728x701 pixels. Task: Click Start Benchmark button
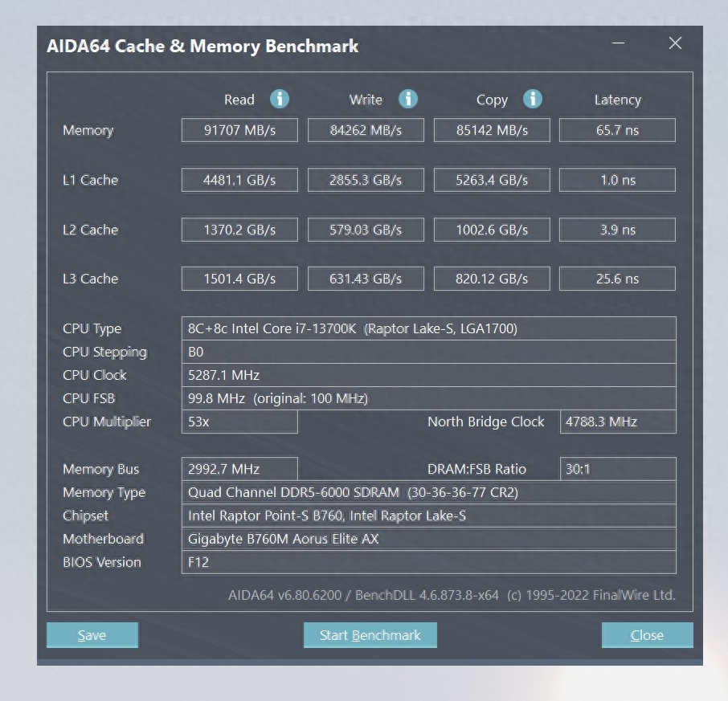pyautogui.click(x=370, y=635)
